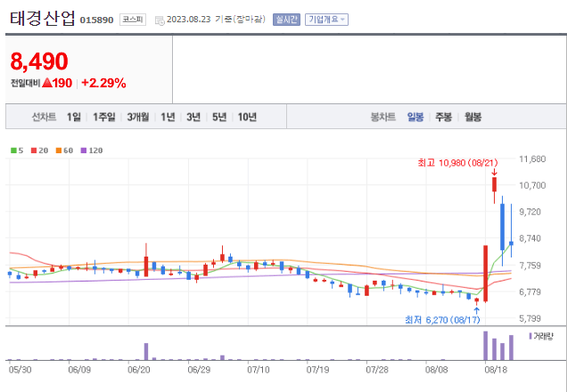The image size is (567, 392).
Task: Click the current price 8,490
Action: pyautogui.click(x=39, y=61)
